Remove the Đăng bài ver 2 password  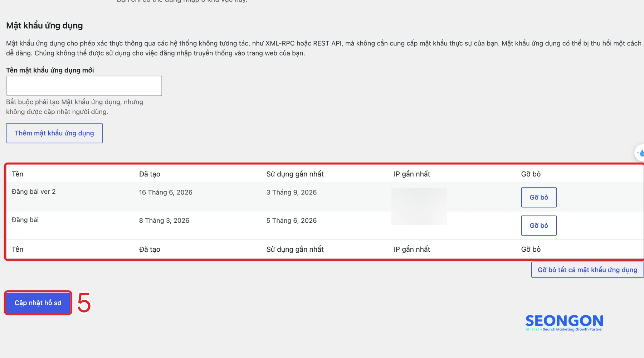coord(539,197)
